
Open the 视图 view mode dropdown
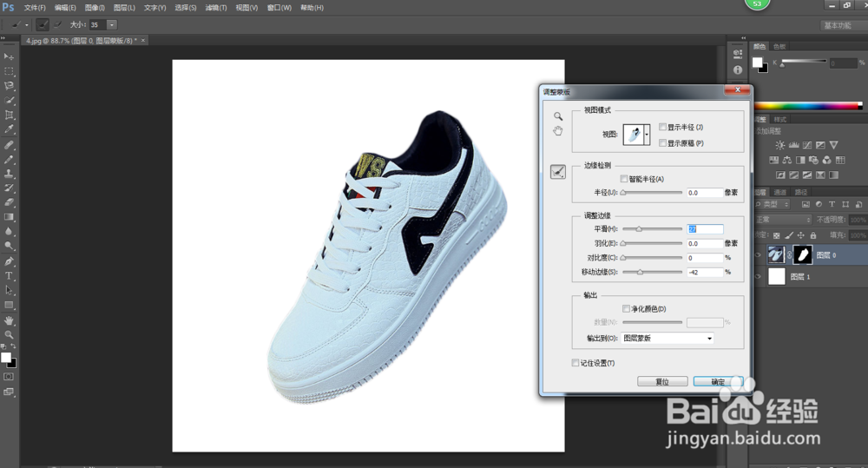(647, 135)
